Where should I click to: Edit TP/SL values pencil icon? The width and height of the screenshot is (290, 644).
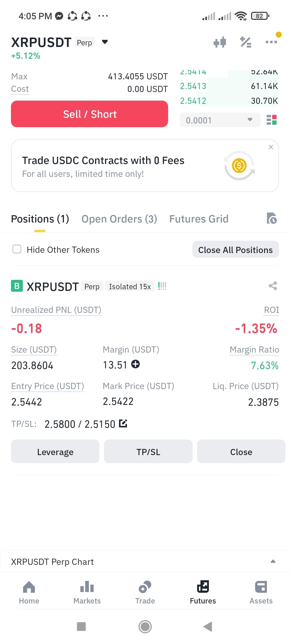123,423
